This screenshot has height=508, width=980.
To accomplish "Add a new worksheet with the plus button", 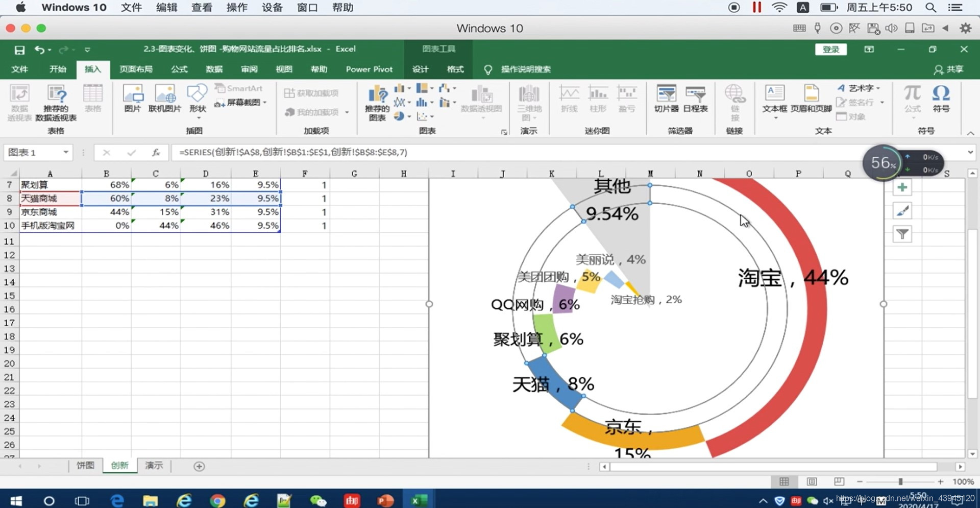I will pos(199,466).
